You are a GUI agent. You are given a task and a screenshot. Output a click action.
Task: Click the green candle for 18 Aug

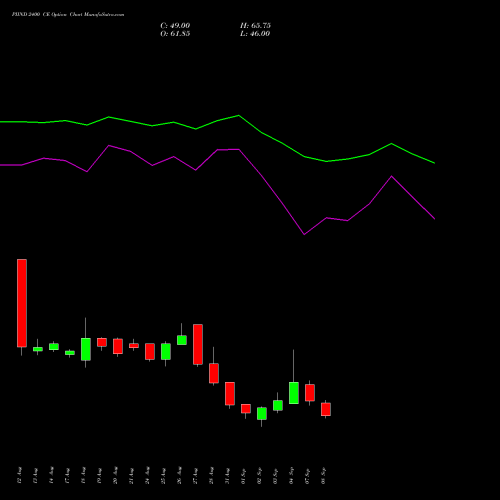[86, 349]
